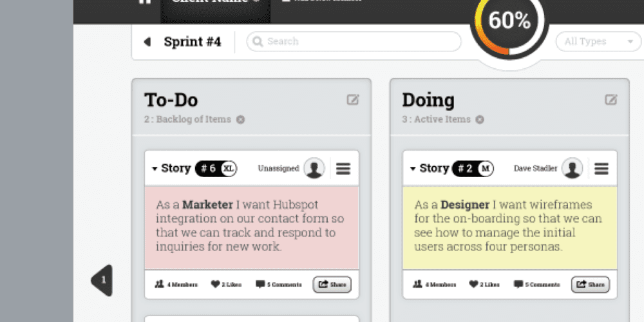Click Dave Stadler's avatar icon
This screenshot has width=644, height=322.
coord(572,168)
